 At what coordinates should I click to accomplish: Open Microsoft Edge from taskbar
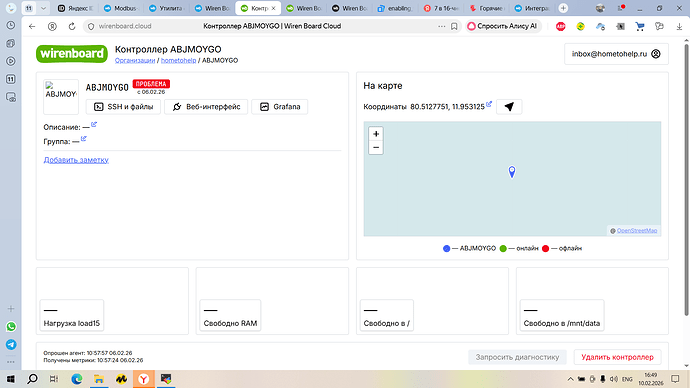click(77, 379)
